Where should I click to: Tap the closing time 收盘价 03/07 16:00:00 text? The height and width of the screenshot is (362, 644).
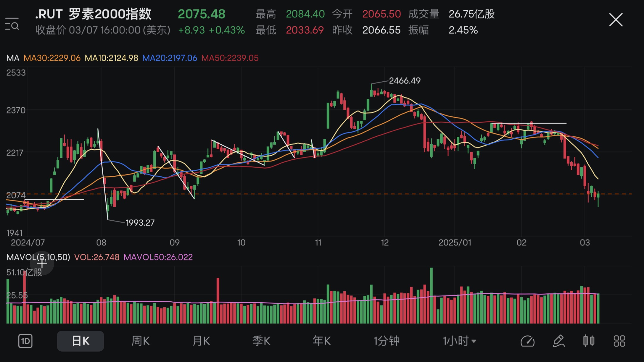(x=103, y=30)
